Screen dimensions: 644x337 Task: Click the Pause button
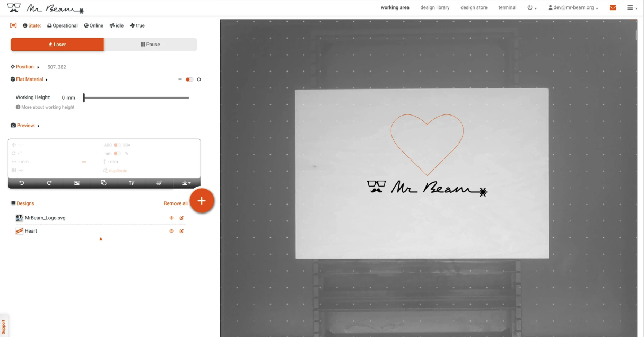tap(150, 45)
